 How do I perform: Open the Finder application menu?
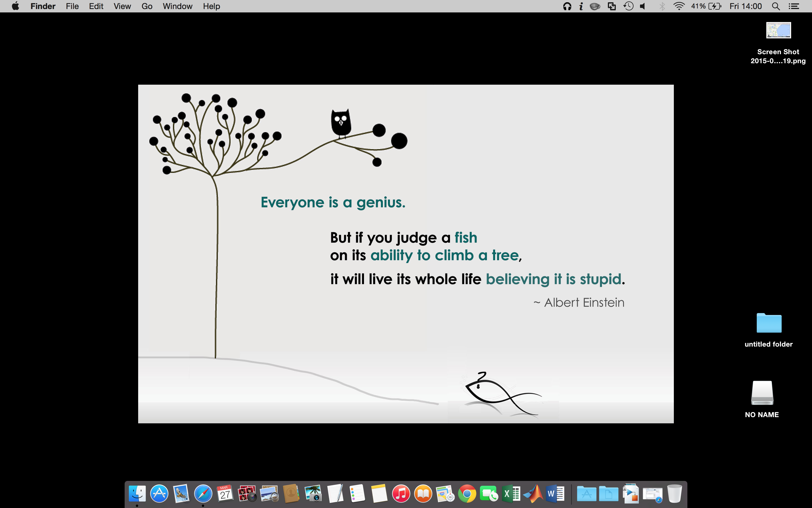43,6
